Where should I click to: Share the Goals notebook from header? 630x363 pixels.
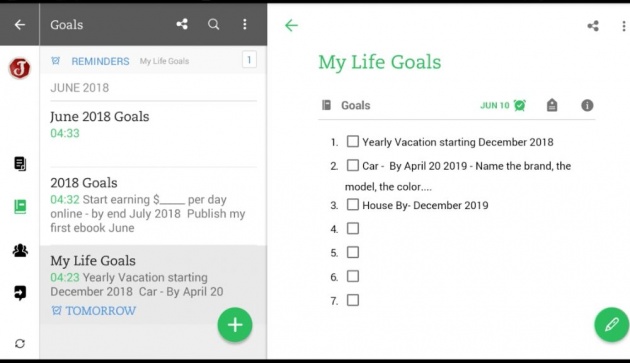(x=182, y=25)
